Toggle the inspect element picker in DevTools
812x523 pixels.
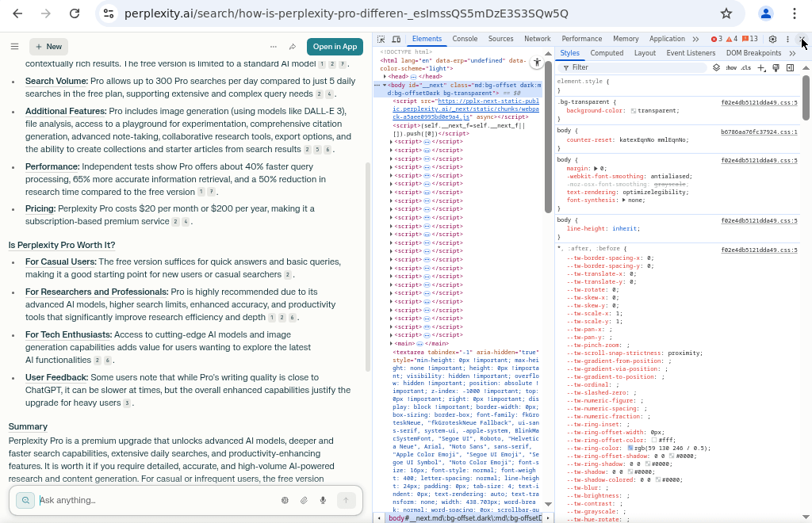pos(381,39)
